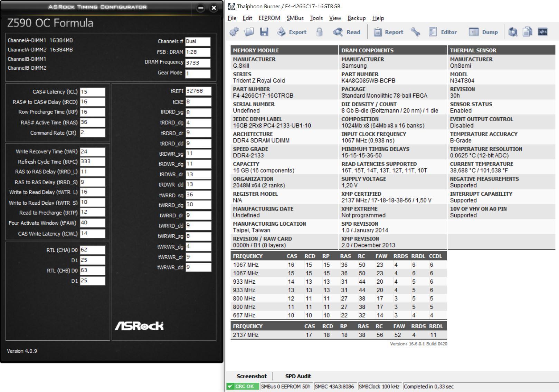Open the View menu
Viewport: 559px width, 392px height.
click(x=335, y=18)
